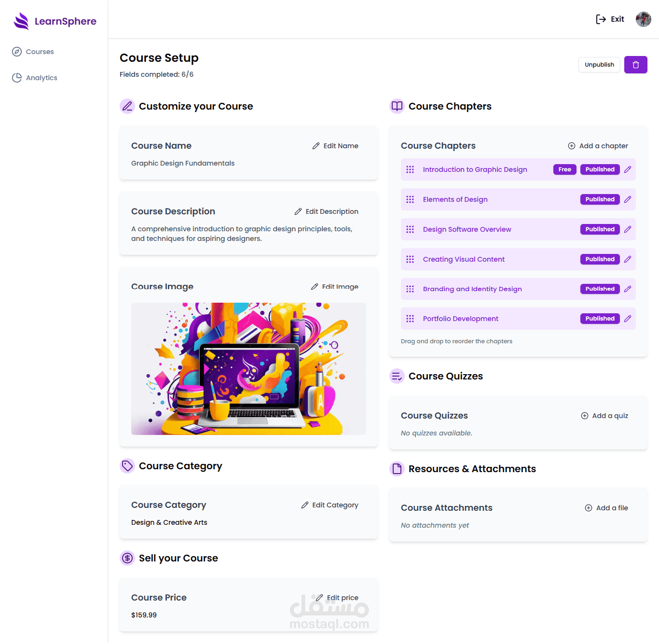Click the Course Category tag icon
Image resolution: width=659 pixels, height=644 pixels.
coord(127,466)
